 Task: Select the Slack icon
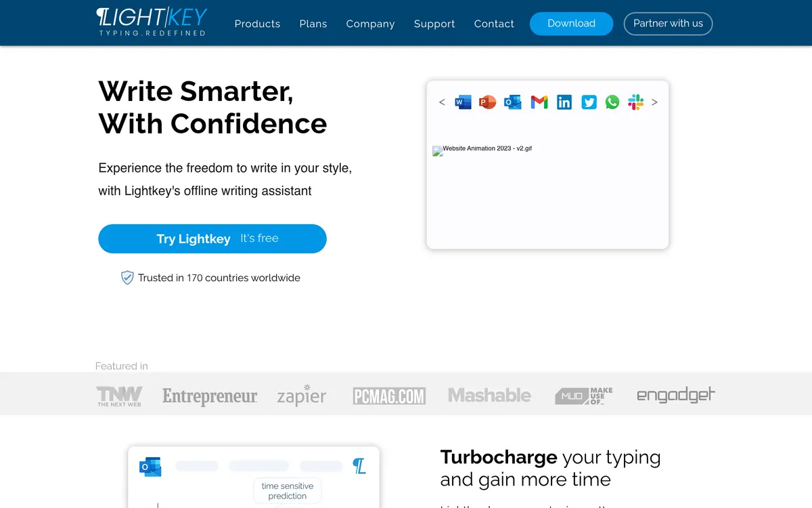(635, 102)
